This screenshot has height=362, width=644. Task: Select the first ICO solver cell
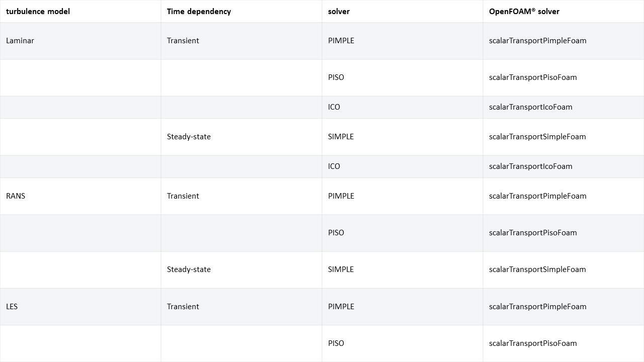pyautogui.click(x=334, y=107)
